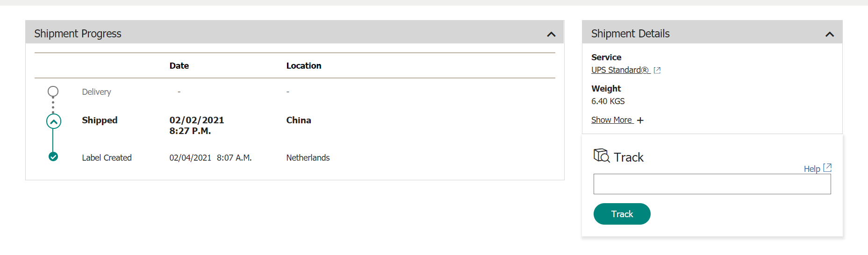Select the Label Created row label
Image resolution: width=868 pixels, height=255 pixels.
tap(107, 158)
